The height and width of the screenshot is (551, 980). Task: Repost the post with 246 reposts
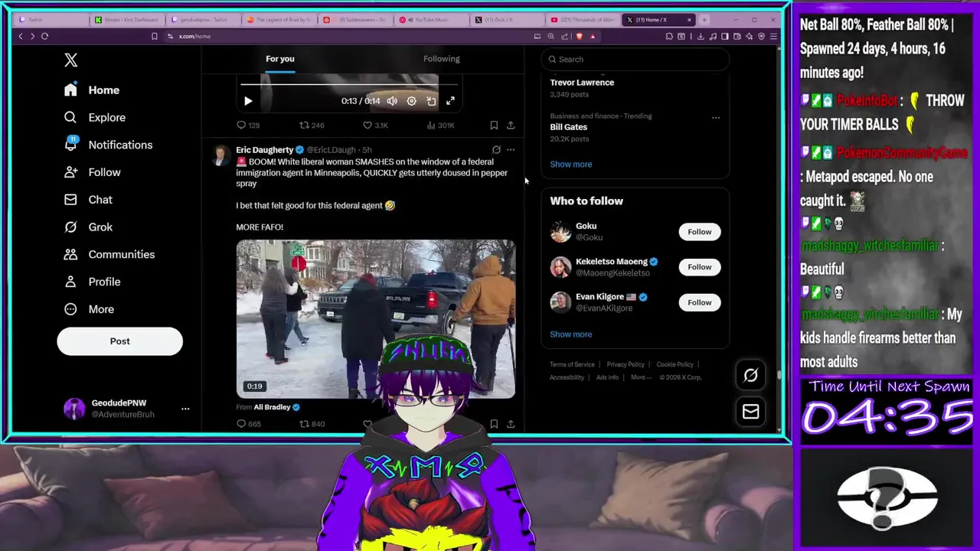(312, 126)
